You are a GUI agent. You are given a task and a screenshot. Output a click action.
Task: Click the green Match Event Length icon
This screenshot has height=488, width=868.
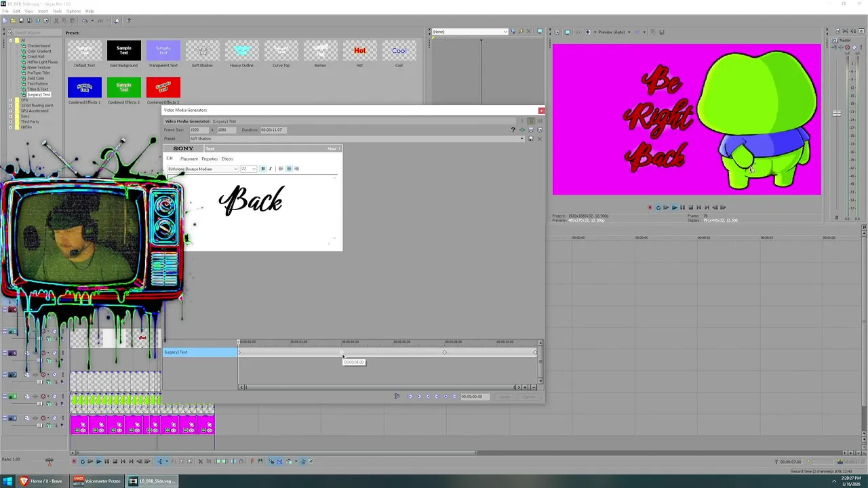(x=522, y=130)
